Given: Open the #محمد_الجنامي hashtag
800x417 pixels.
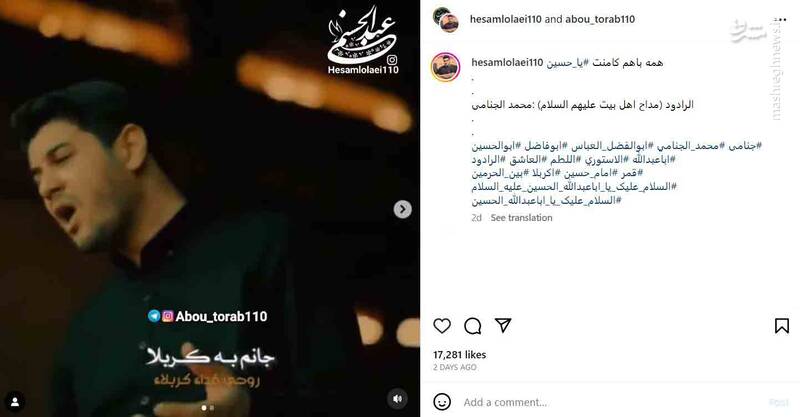Looking at the screenshot, I should point(691,146).
